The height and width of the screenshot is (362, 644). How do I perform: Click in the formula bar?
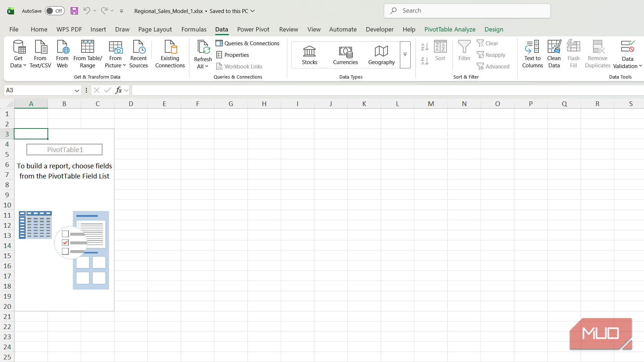pos(388,90)
